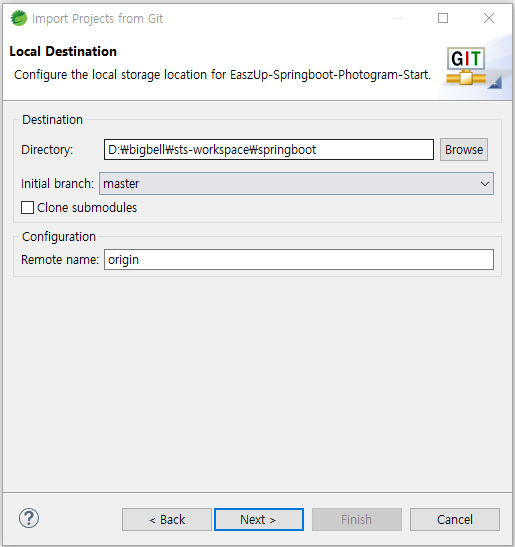Click the help question mark icon
This screenshot has width=515, height=547.
pos(29,518)
